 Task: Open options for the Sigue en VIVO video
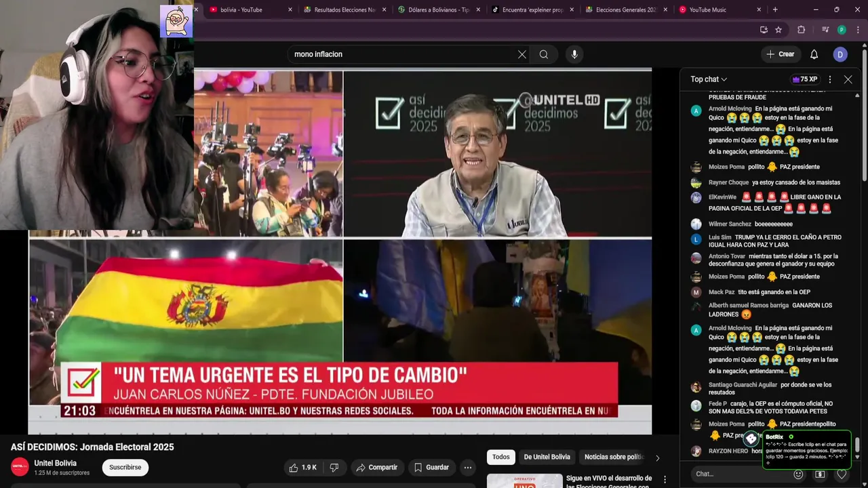665,480
